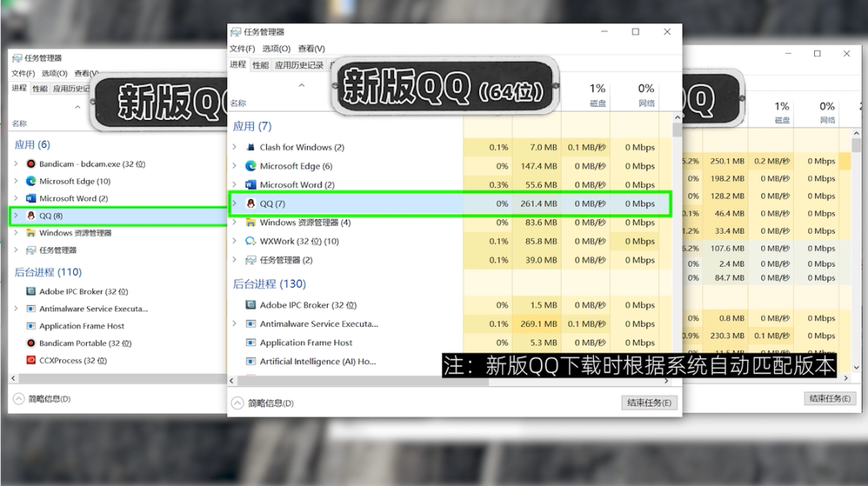
Task: Click the 任务管理器 row icon in left window
Action: (31, 250)
